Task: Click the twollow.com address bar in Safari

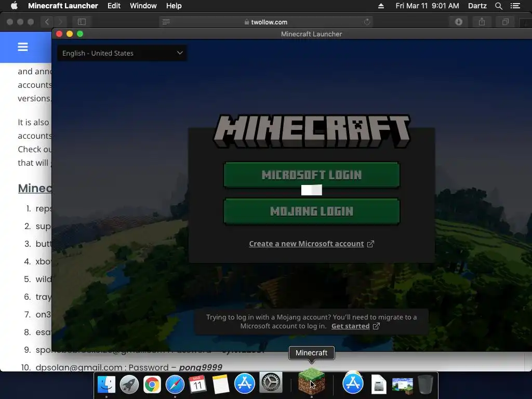Action: [265, 22]
